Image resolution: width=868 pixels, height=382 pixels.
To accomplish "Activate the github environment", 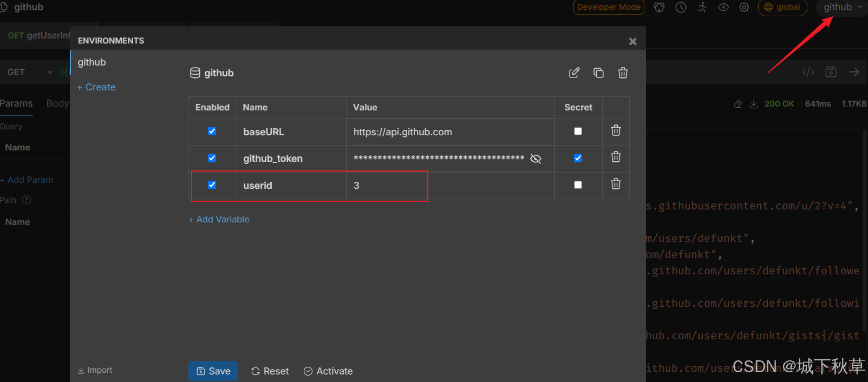I will click(328, 371).
